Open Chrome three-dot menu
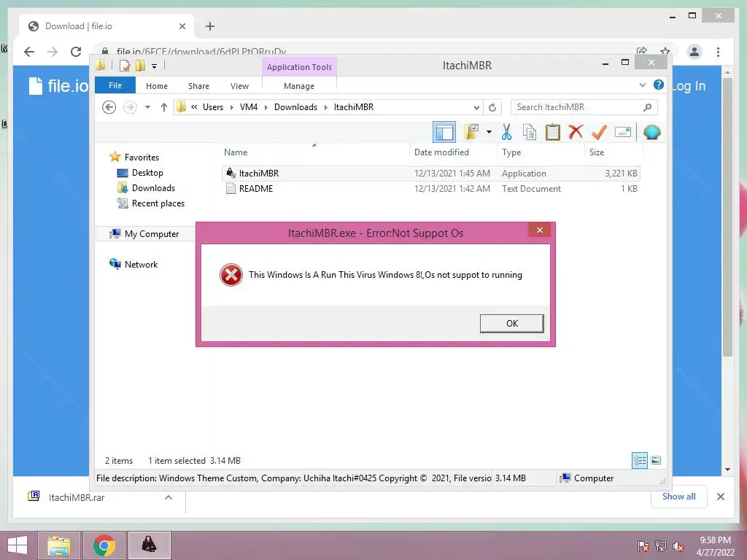 718,52
